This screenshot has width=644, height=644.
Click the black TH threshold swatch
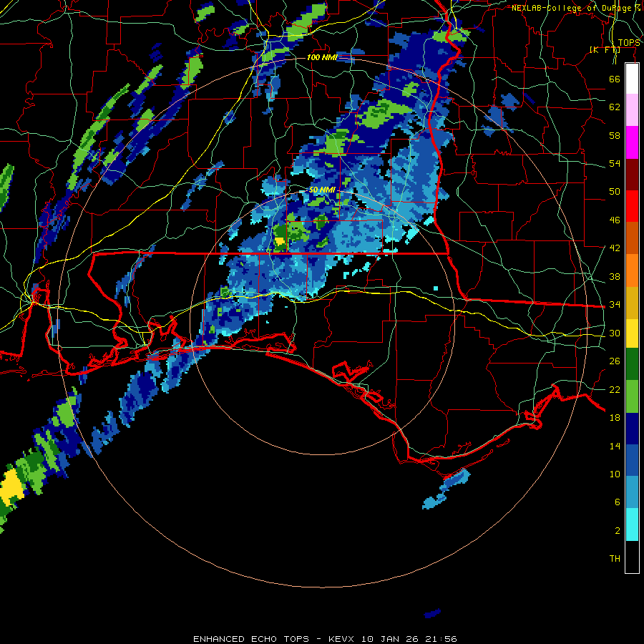coord(632,557)
